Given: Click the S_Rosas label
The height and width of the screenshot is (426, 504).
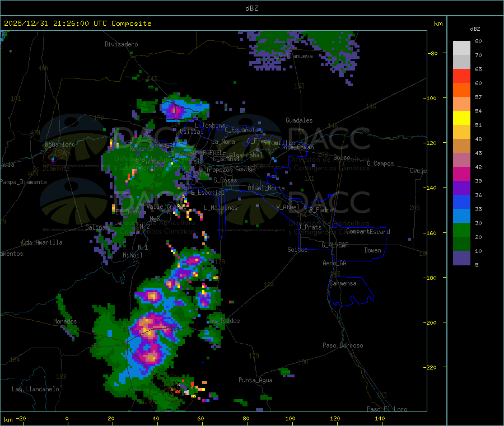Looking at the screenshot, I should coord(225,181).
